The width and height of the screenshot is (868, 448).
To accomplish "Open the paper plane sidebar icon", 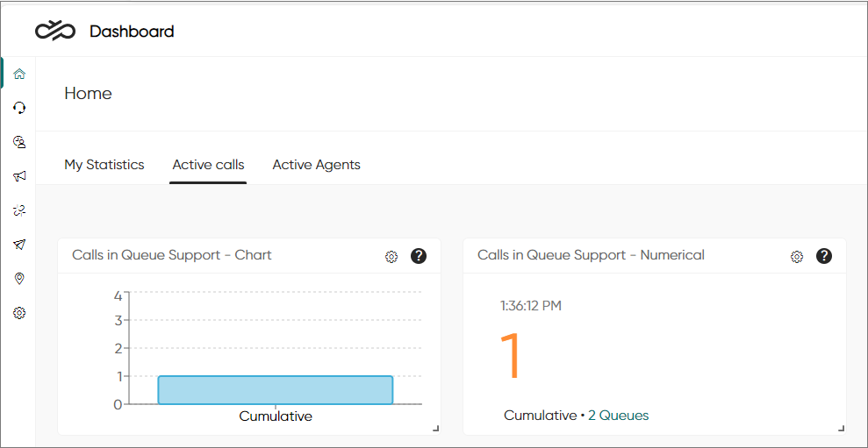I will pyautogui.click(x=19, y=245).
